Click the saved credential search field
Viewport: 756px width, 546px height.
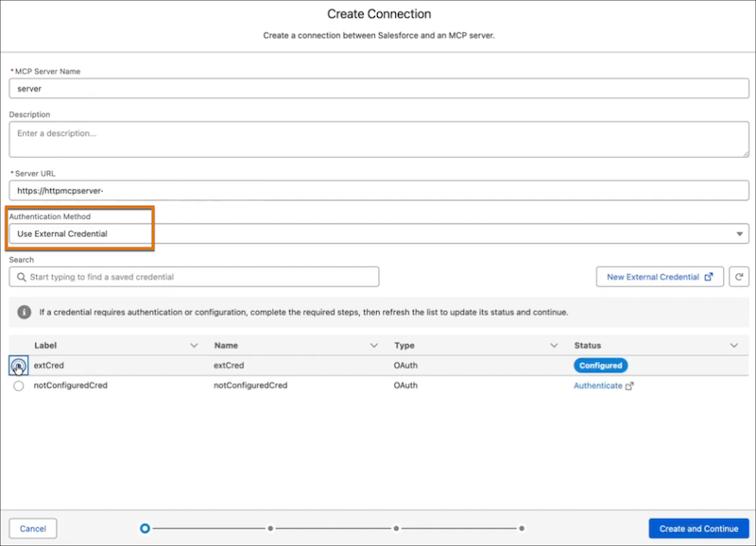click(x=194, y=277)
